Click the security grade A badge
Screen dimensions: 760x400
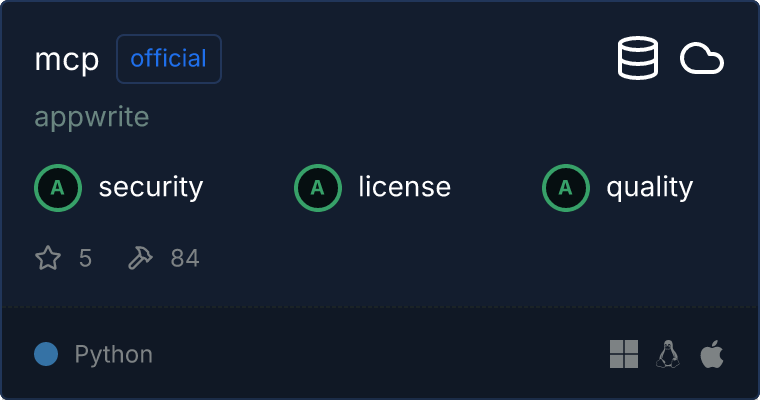tap(58, 187)
